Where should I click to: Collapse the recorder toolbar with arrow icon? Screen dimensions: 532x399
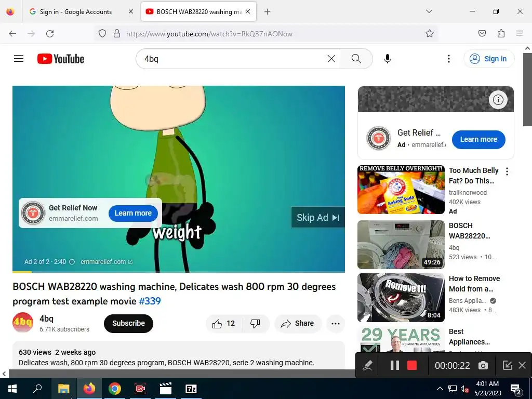pyautogui.click(x=507, y=365)
